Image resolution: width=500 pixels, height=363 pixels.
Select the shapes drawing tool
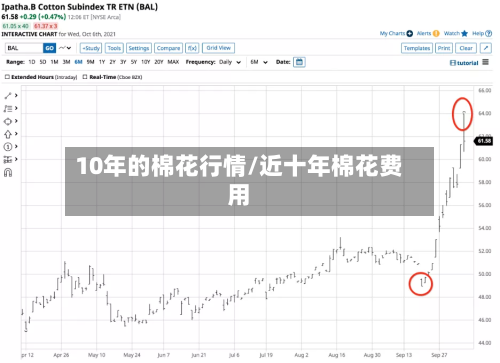pos(8,121)
